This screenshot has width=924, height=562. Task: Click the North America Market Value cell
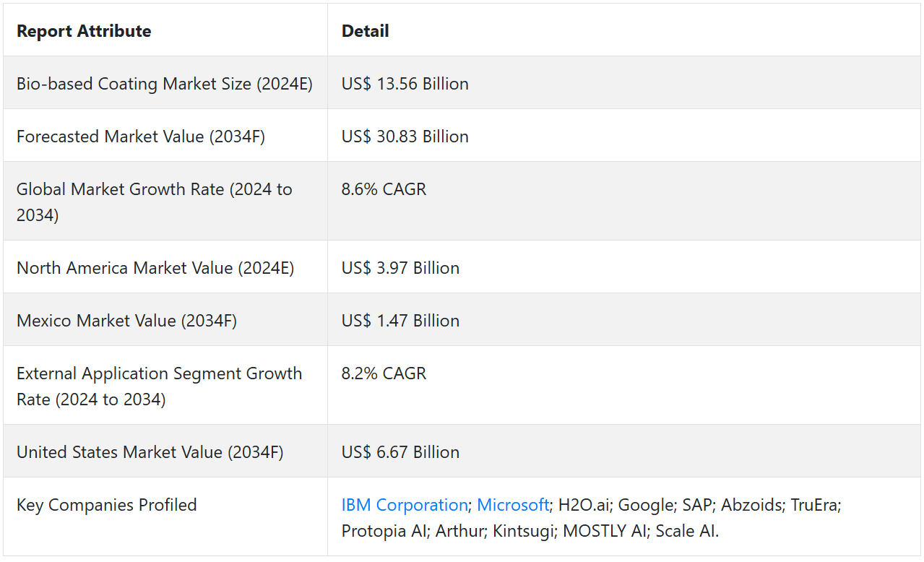point(155,268)
